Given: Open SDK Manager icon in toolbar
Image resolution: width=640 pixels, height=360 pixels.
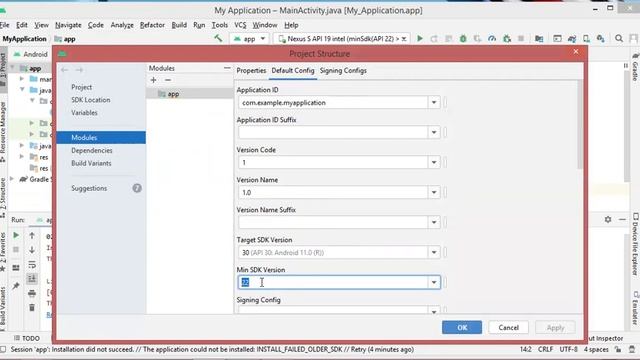Looking at the screenshot, I should pos(600,38).
